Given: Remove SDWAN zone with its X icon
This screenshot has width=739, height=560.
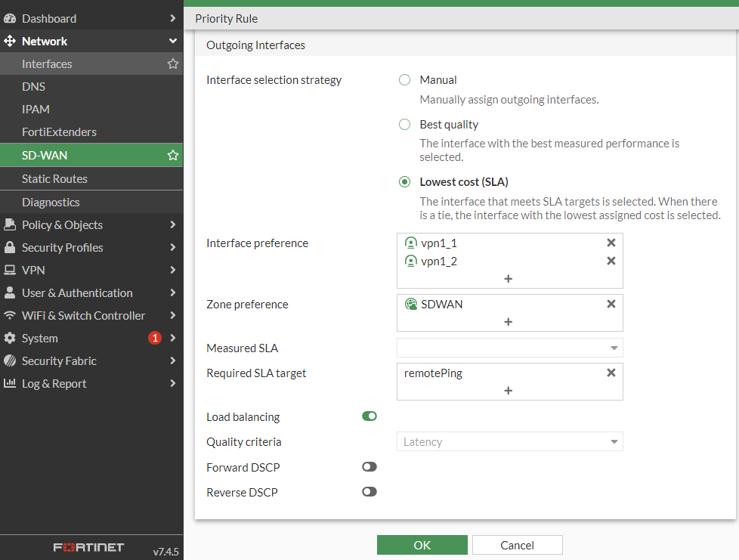Looking at the screenshot, I should tap(611, 304).
